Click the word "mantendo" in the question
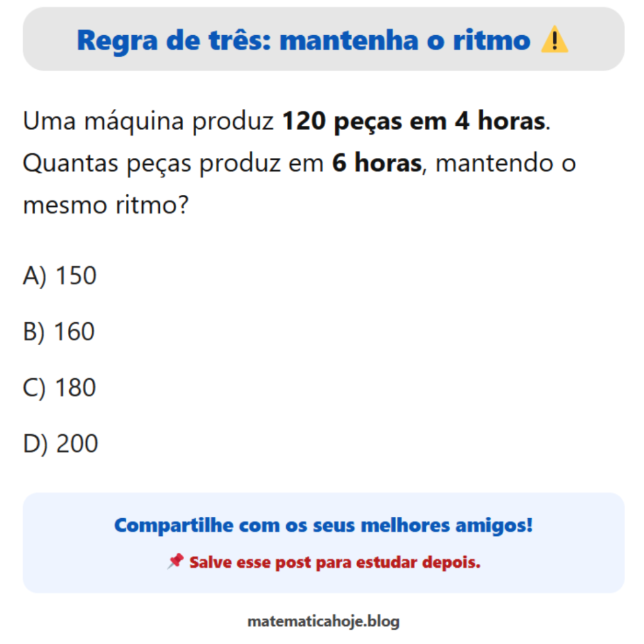This screenshot has height=644, width=644. [x=487, y=164]
